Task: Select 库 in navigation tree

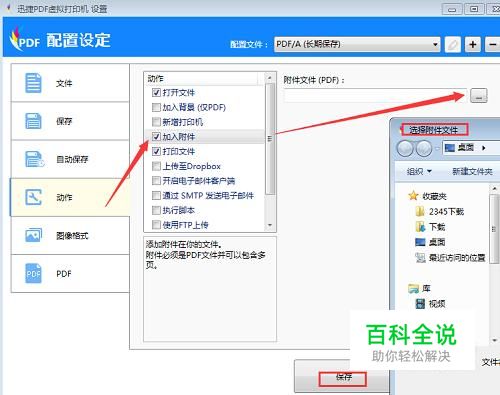Action: (426, 288)
